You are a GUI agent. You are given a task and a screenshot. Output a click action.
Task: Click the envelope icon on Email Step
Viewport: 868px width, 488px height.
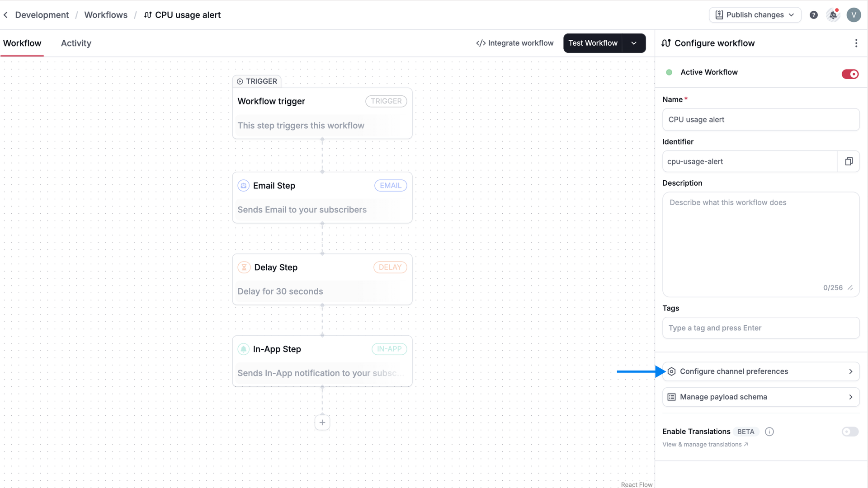244,185
